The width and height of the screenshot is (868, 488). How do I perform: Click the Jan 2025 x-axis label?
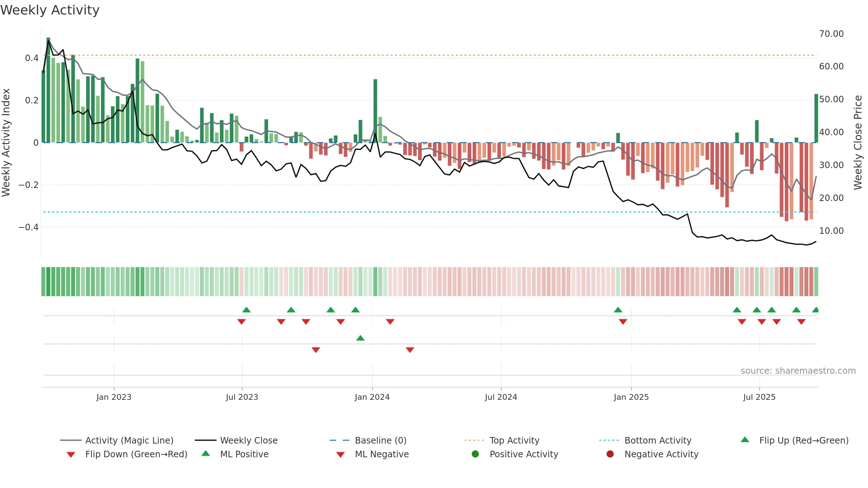[631, 397]
